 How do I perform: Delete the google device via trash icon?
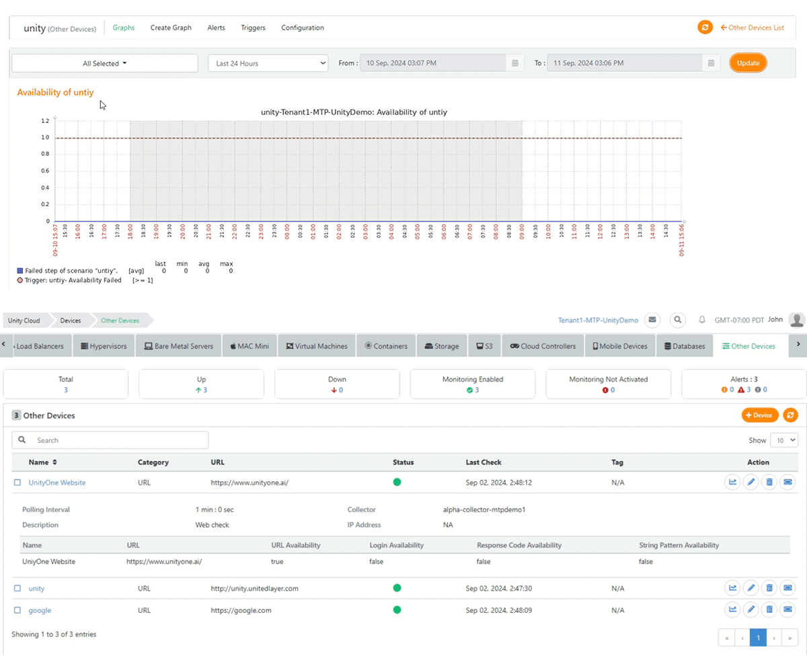point(769,610)
